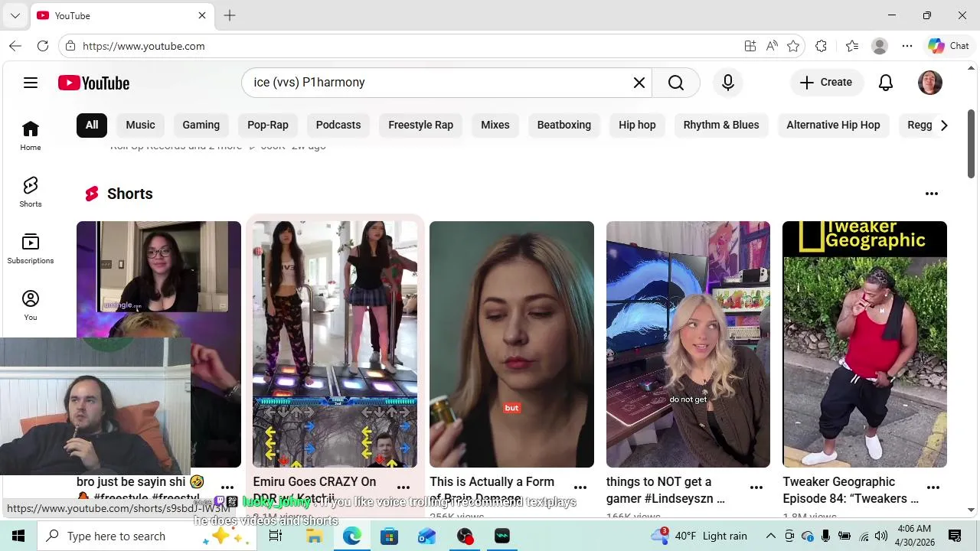Image resolution: width=980 pixels, height=551 pixels.
Task: Open a new browser tab
Action: tap(230, 15)
